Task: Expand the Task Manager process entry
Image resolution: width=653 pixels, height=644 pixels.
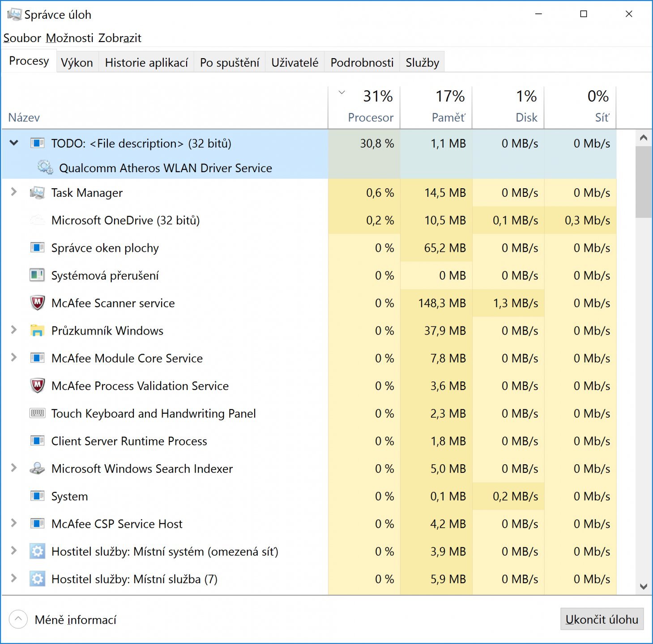Action: click(x=13, y=193)
